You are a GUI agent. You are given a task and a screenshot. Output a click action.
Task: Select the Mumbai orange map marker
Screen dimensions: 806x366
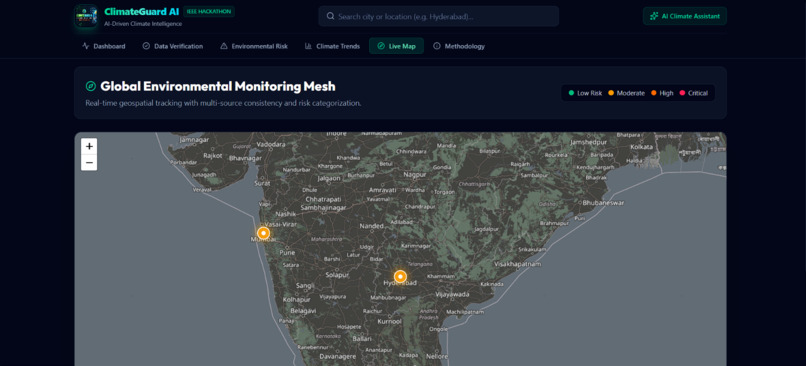click(x=263, y=233)
